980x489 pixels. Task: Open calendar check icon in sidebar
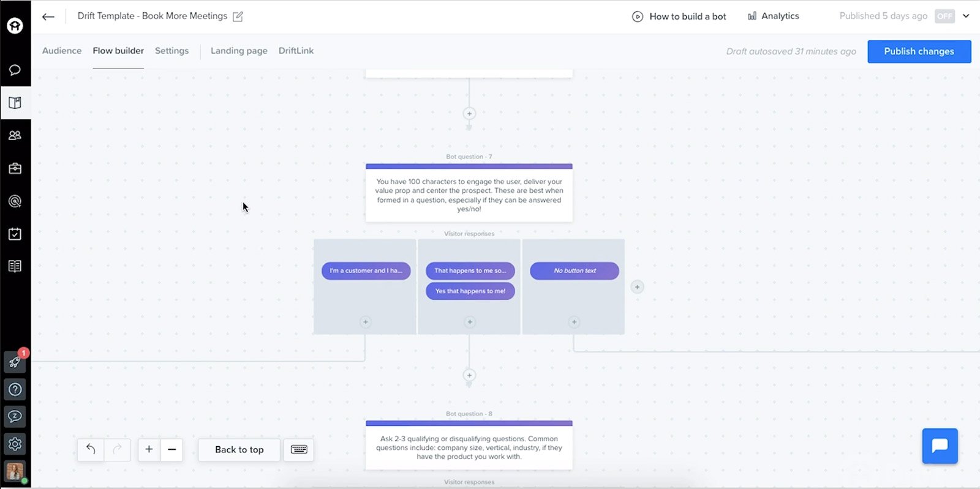point(15,234)
